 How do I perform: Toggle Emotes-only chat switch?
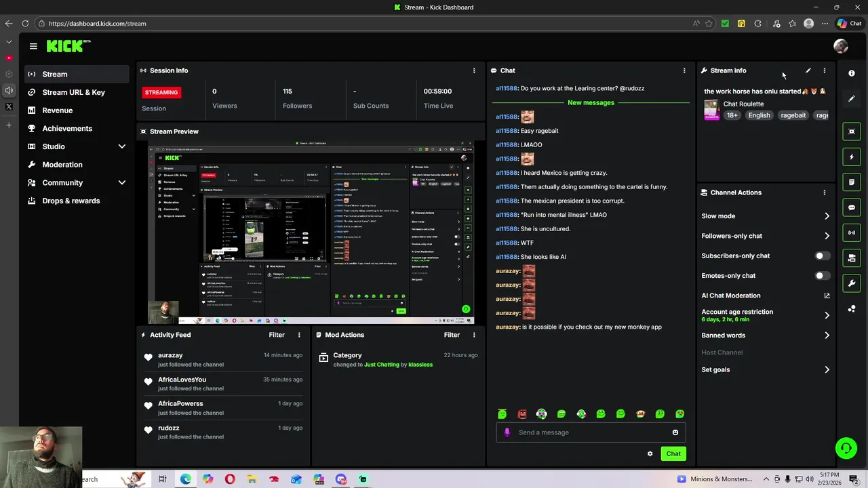pos(822,276)
